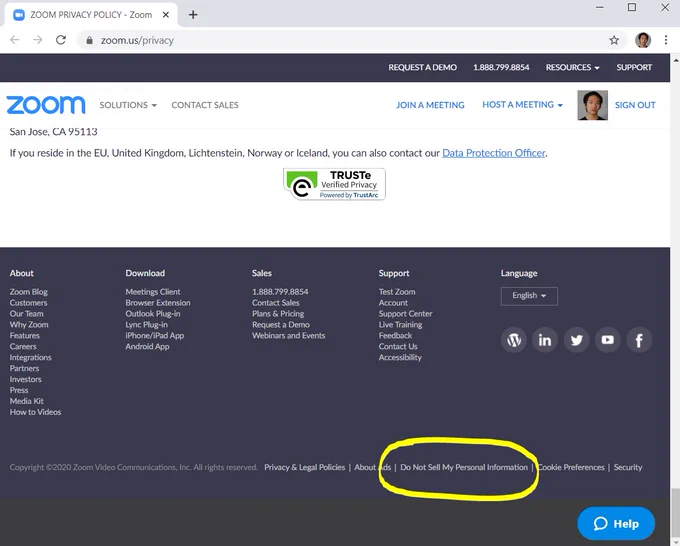
Task: Open Media Kit footer link
Action: pos(26,401)
